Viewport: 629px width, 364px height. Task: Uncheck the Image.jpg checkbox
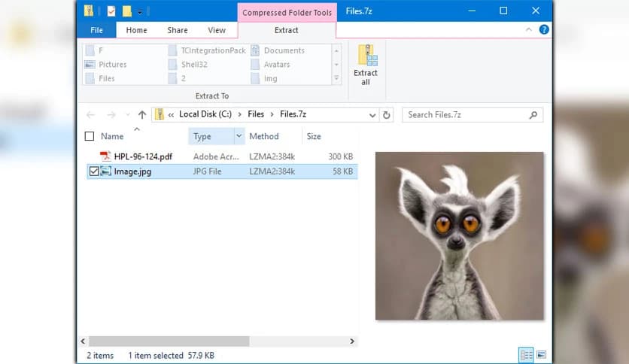93,171
